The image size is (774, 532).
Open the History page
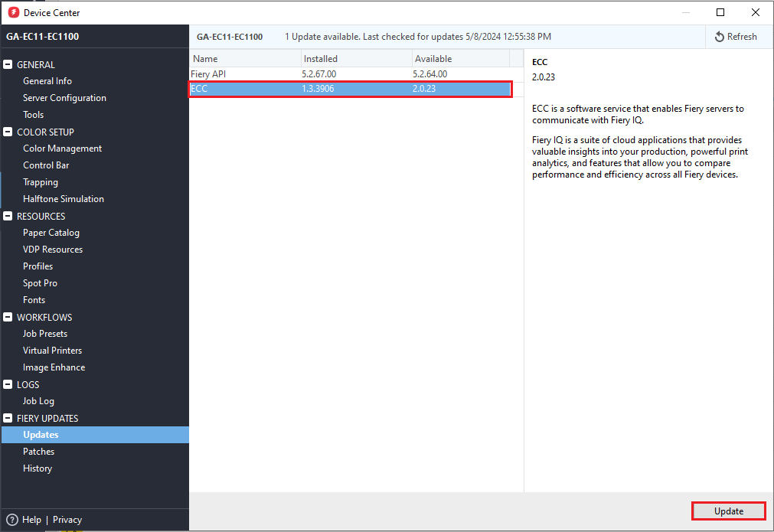click(38, 468)
